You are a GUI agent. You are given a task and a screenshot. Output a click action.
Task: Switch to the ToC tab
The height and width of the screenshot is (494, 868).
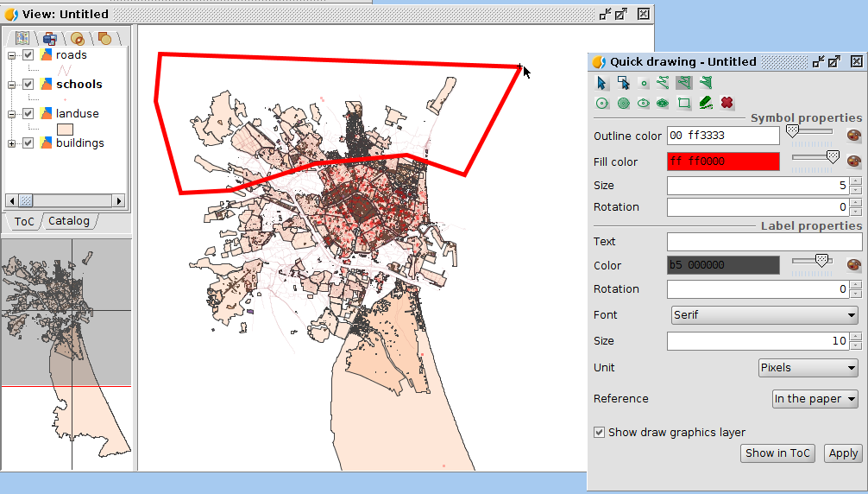(x=24, y=221)
